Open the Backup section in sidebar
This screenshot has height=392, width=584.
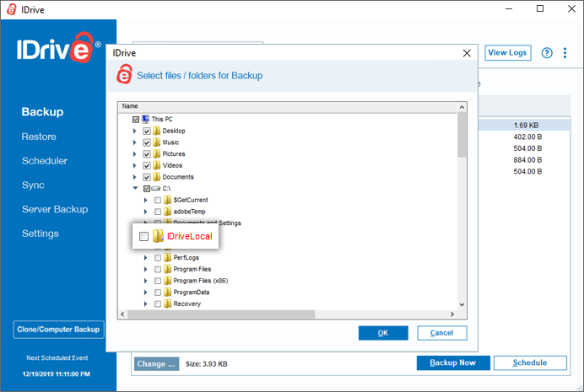point(42,112)
